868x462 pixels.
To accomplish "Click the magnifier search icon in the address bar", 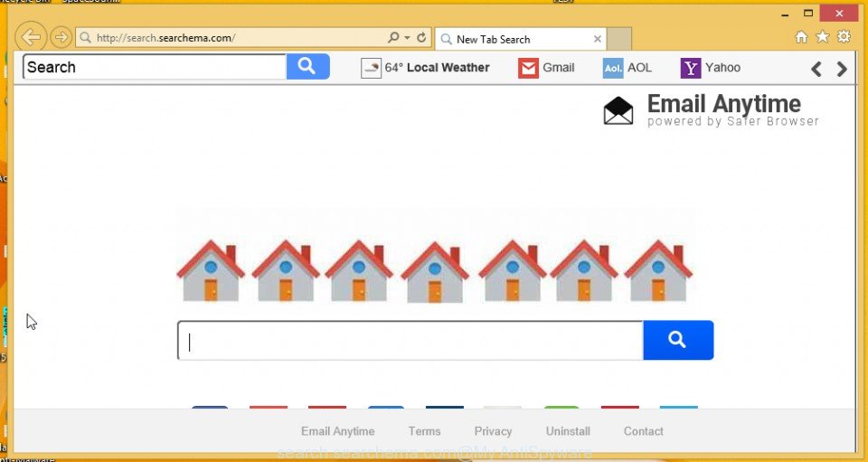I will pyautogui.click(x=393, y=38).
